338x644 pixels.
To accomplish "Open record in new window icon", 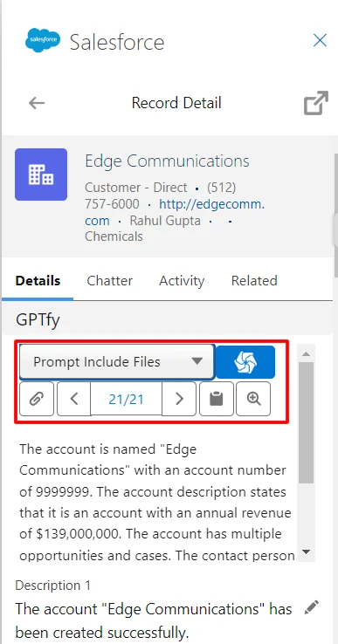I will coord(316,103).
